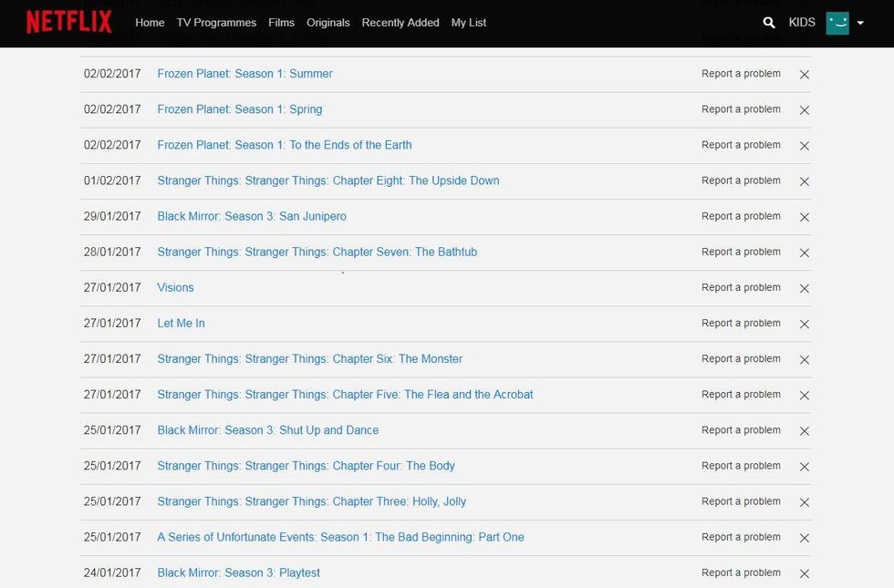Report a problem for Visions

pyautogui.click(x=741, y=287)
